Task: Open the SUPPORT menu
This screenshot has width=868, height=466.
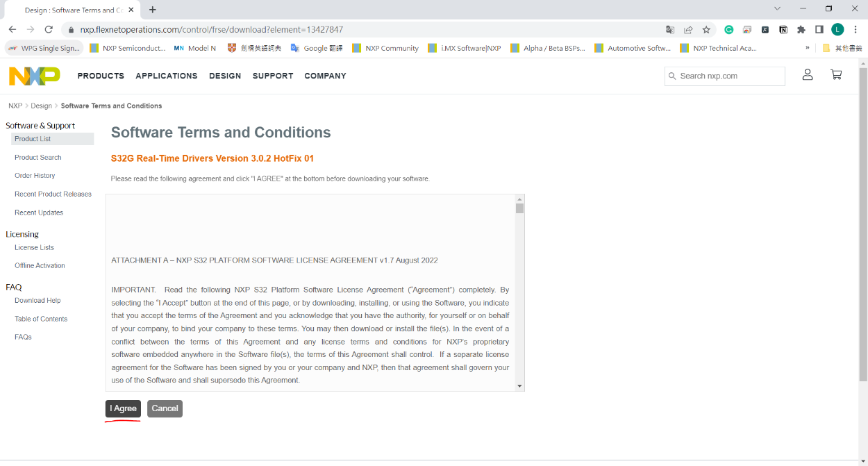Action: (273, 76)
